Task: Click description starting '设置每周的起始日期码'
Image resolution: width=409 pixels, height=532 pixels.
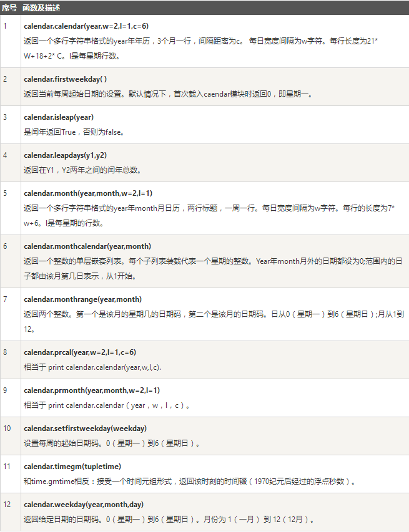Action: pyautogui.click(x=112, y=443)
